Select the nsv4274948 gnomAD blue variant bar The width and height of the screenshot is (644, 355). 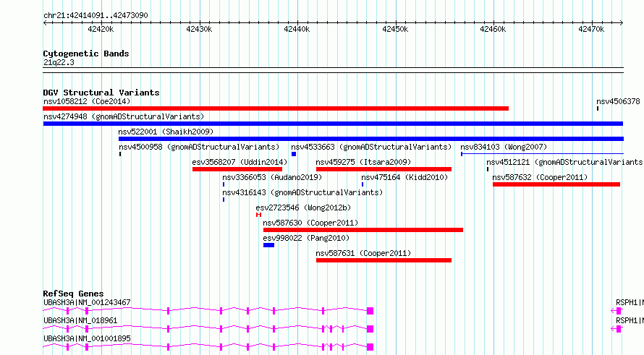click(333, 124)
